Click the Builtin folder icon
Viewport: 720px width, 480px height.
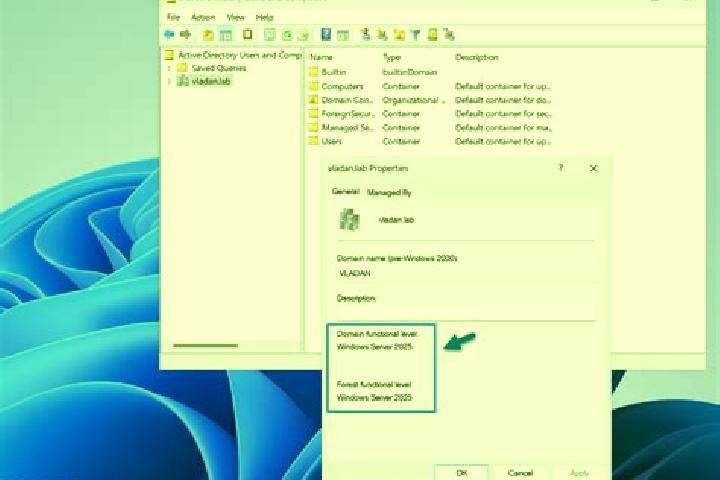tap(314, 72)
